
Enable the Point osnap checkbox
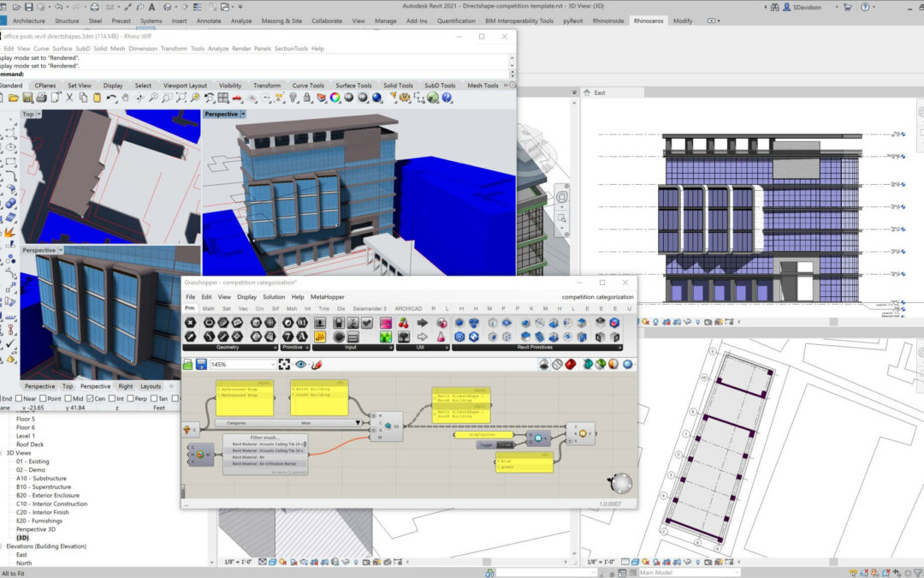click(x=43, y=398)
